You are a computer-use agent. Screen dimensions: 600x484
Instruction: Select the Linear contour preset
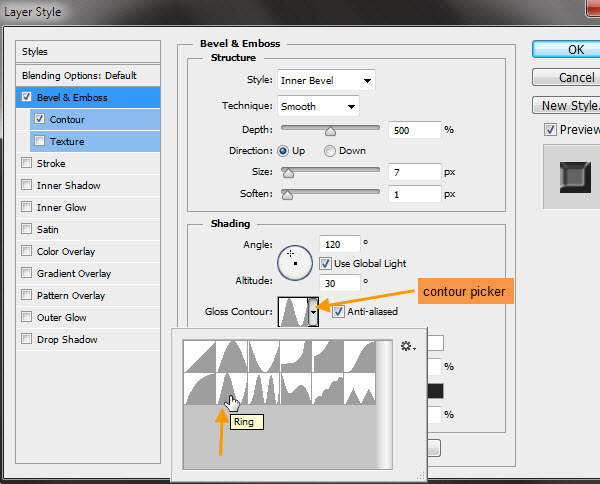(x=199, y=357)
